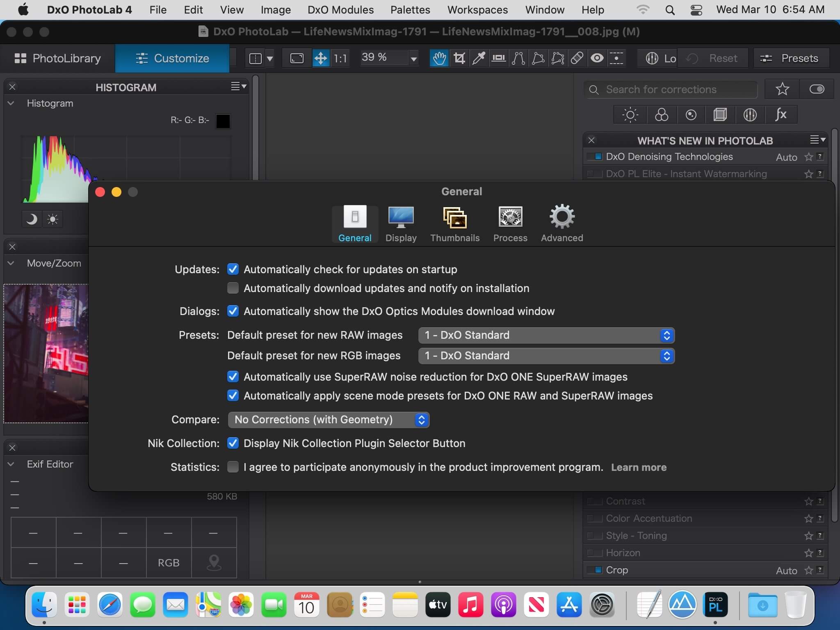
Task: Toggle automatic updates download checkbox
Action: click(233, 288)
